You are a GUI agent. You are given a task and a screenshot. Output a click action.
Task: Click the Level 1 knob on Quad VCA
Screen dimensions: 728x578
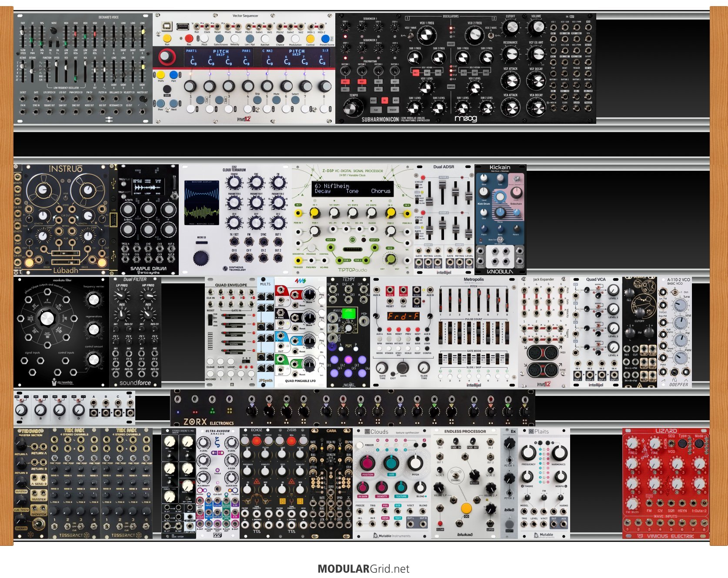click(x=613, y=290)
